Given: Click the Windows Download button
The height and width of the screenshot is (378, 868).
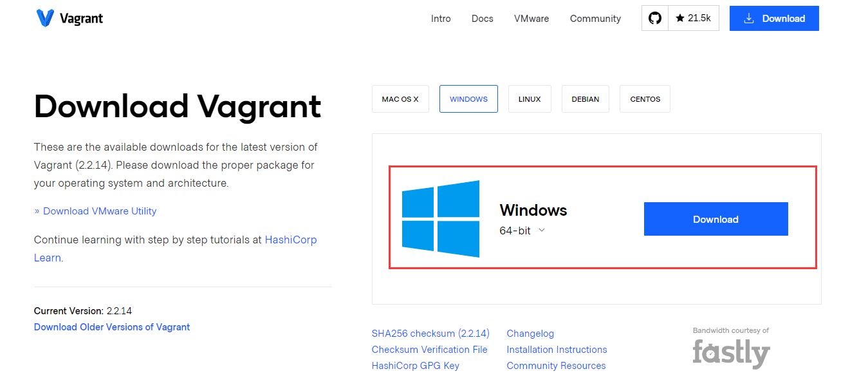Looking at the screenshot, I should (x=716, y=219).
